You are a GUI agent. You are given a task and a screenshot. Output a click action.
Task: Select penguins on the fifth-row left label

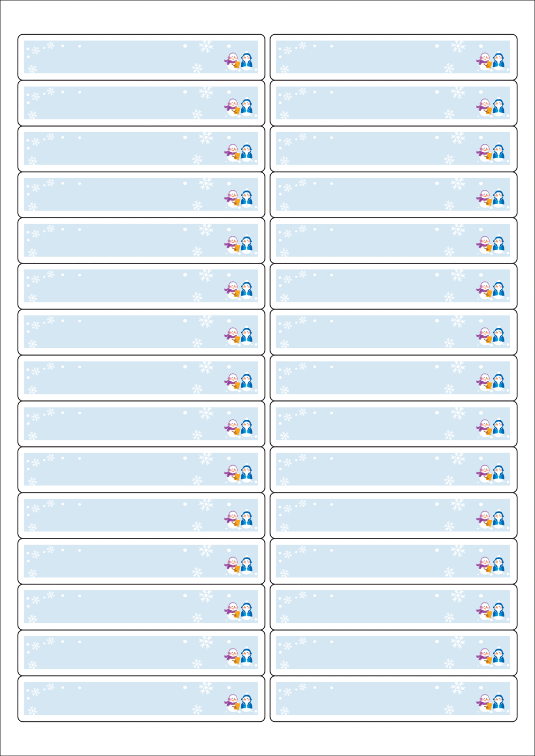click(x=239, y=244)
